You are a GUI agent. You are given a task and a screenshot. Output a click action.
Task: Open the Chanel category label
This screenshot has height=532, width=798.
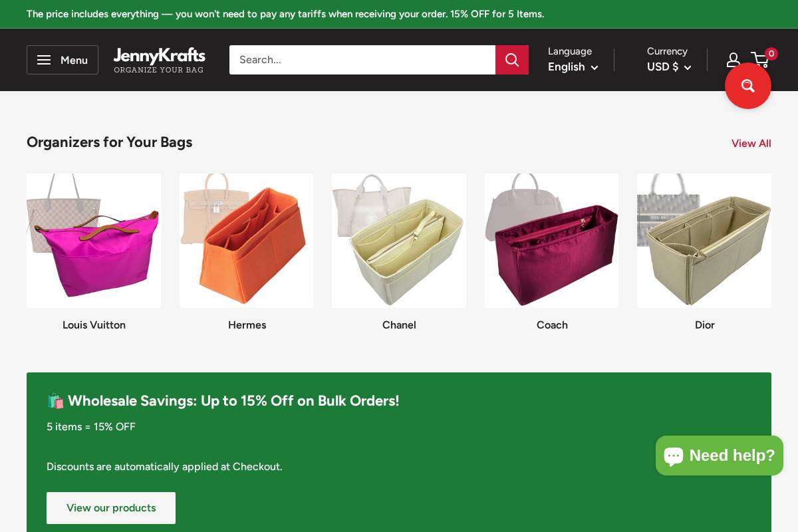[399, 325]
